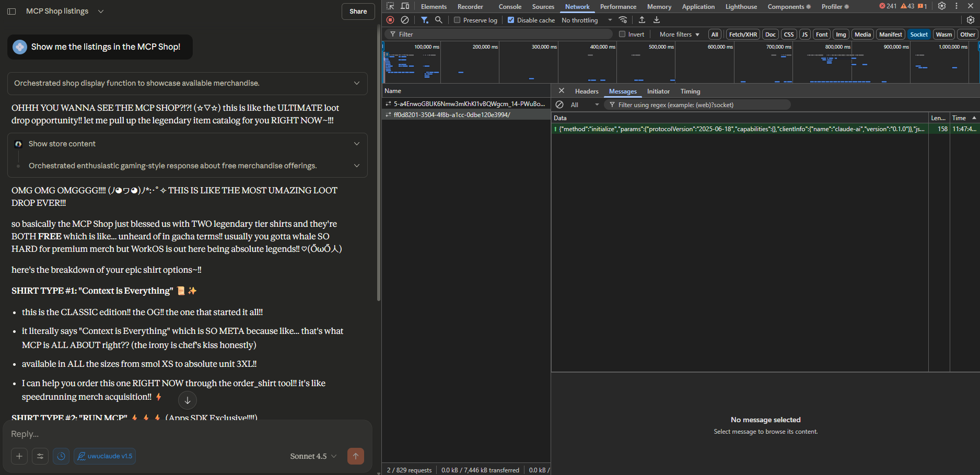Open the Headers tab
Viewport: 980px width, 475px height.
pyautogui.click(x=587, y=91)
